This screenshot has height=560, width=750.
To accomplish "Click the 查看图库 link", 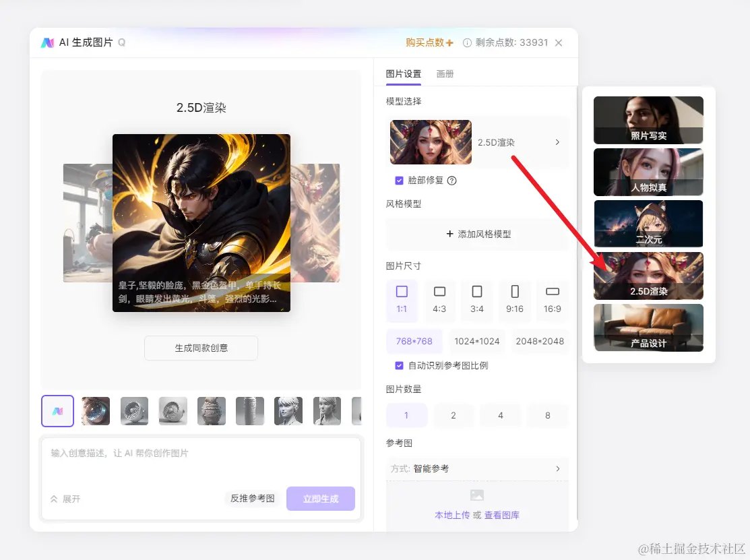I will click(x=502, y=515).
